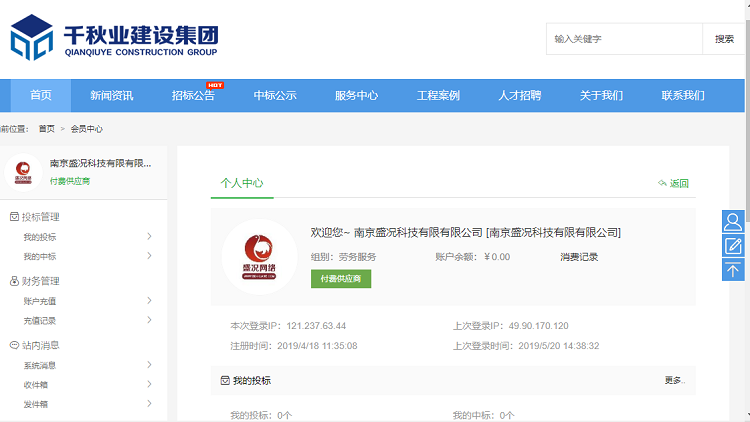Click the 财务管理 section icon
This screenshot has height=422, width=750.
point(14,281)
